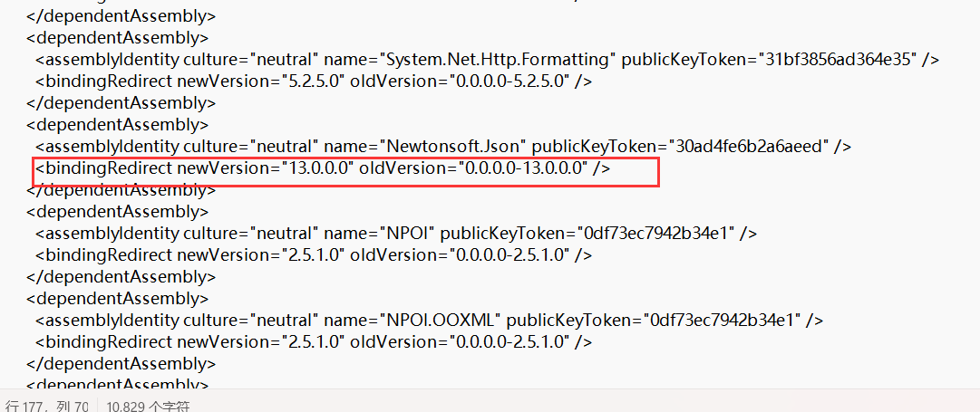Click the publicKeyToken value 30ad4fe6b2a6aeed
This screenshot has width=980, height=412.
752,147
